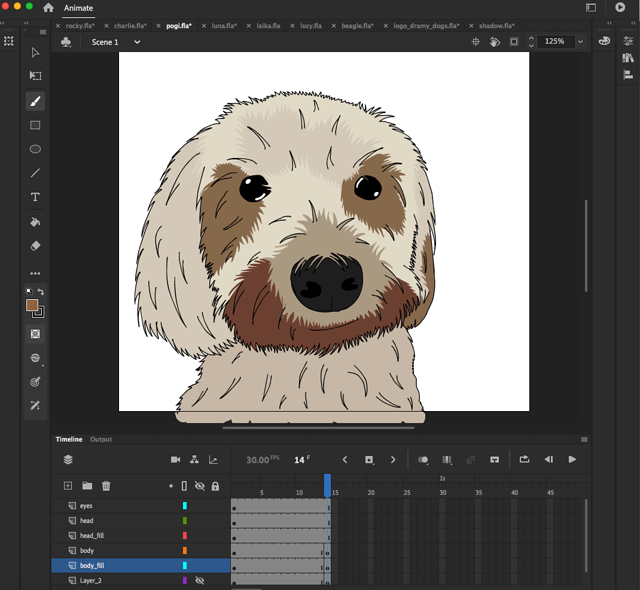Toggle Onion Skin
This screenshot has width=640, height=590.
(x=423, y=460)
